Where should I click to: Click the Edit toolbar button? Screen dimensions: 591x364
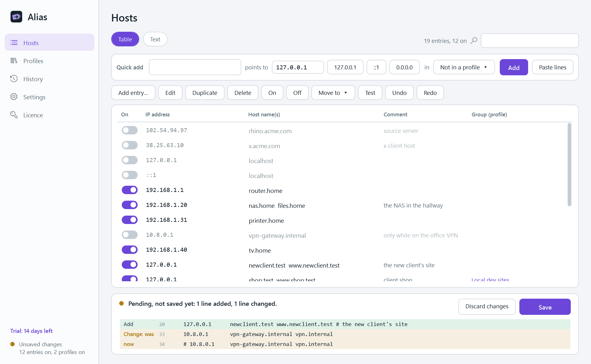point(170,93)
